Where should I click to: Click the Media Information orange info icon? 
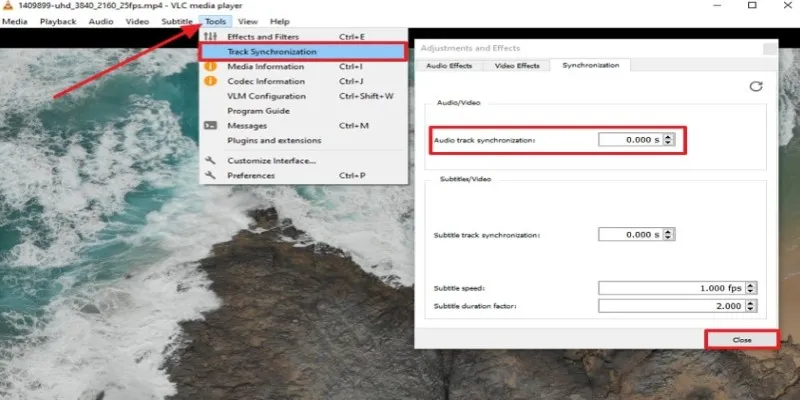point(210,66)
